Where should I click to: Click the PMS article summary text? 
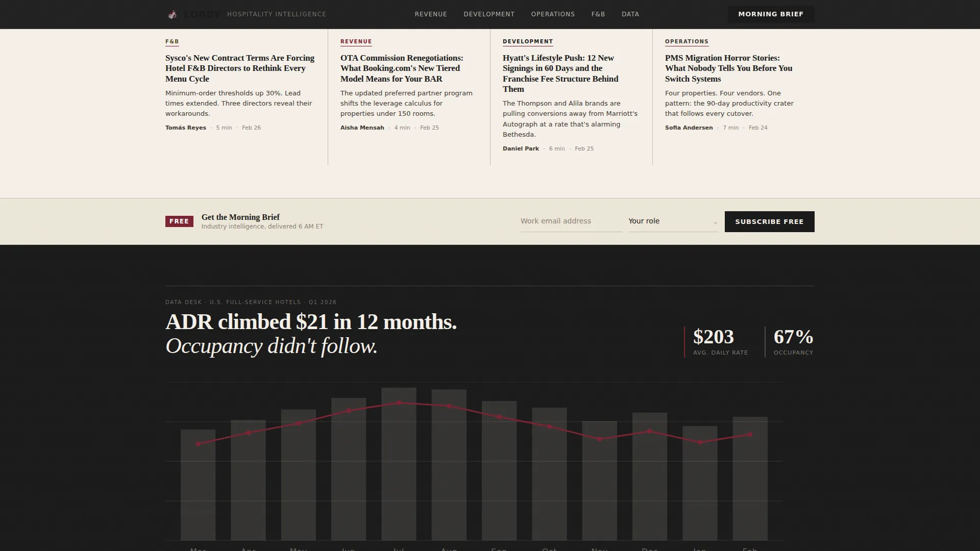point(729,104)
